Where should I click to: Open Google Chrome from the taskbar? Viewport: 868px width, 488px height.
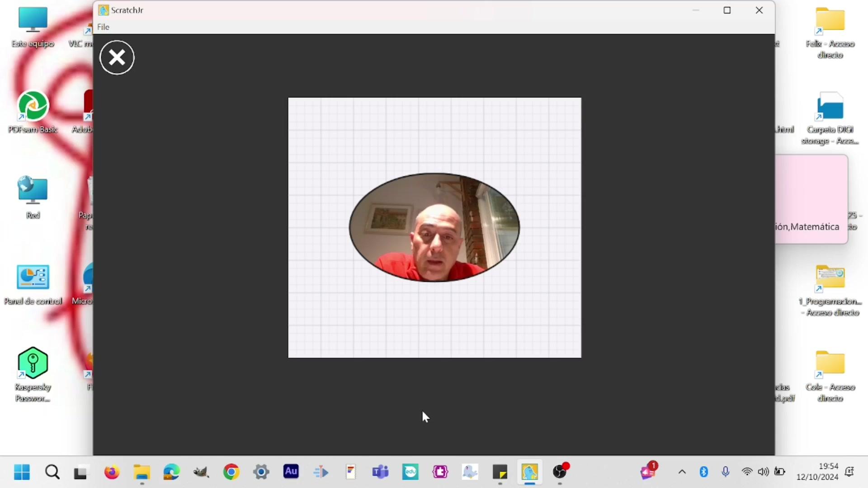(231, 472)
